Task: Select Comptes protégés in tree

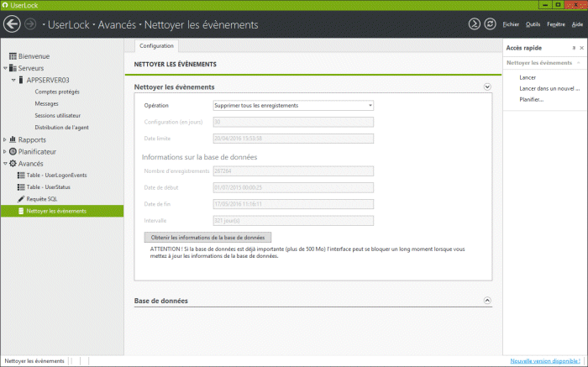Action: click(57, 92)
